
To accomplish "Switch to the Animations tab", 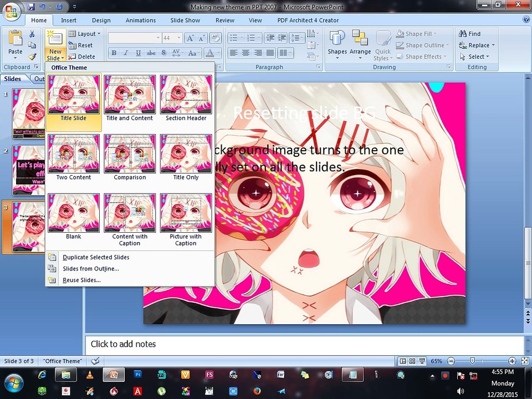I will (140, 21).
